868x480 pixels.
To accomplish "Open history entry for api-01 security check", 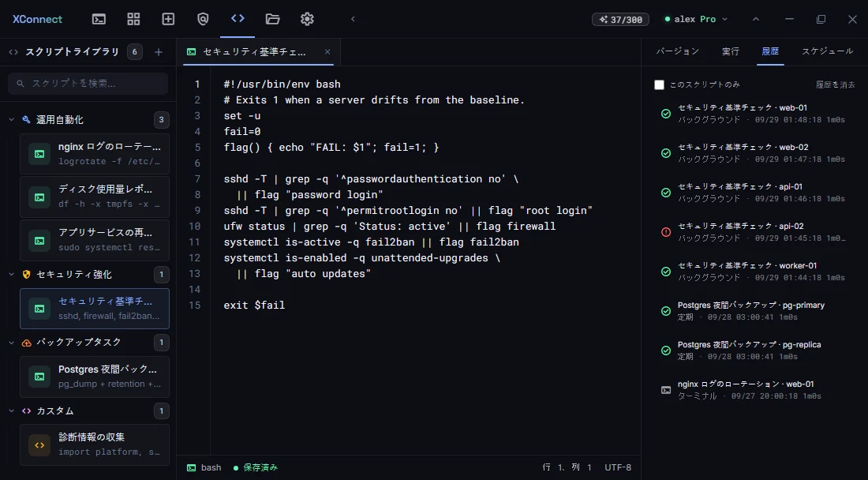I will coord(755,192).
